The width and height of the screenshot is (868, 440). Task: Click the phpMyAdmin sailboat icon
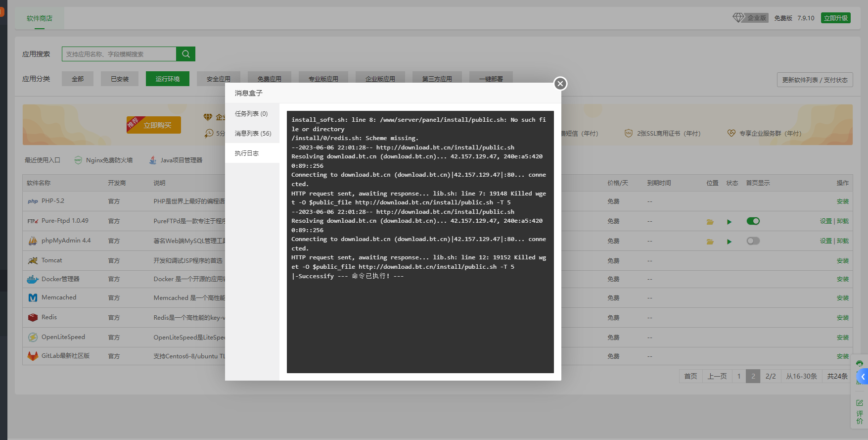click(x=33, y=241)
